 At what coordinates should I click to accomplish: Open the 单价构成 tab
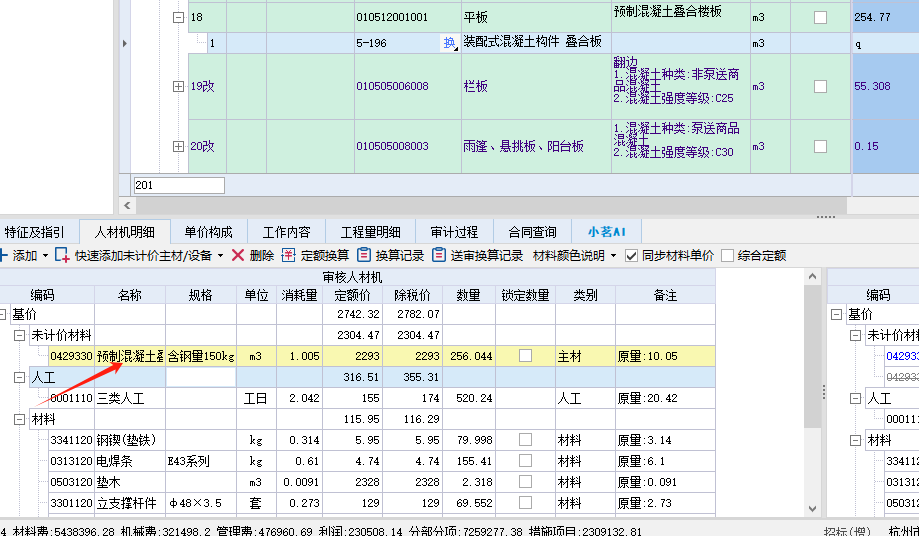(x=209, y=233)
